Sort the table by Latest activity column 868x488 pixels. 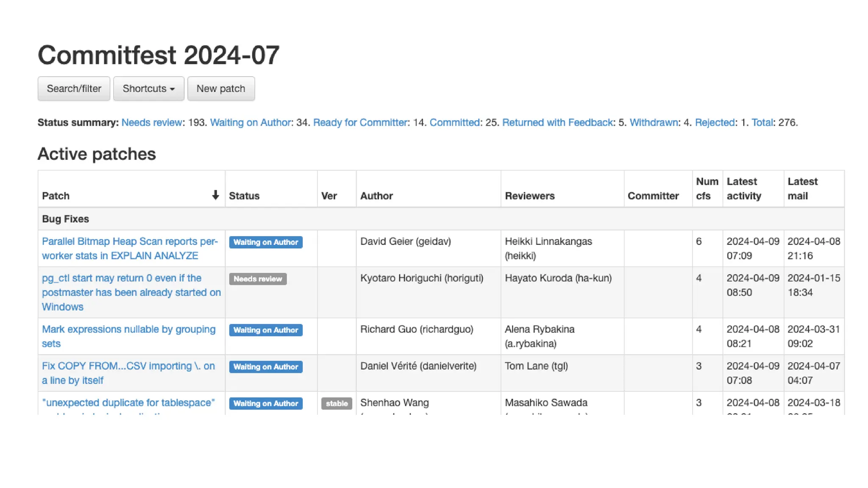point(744,189)
